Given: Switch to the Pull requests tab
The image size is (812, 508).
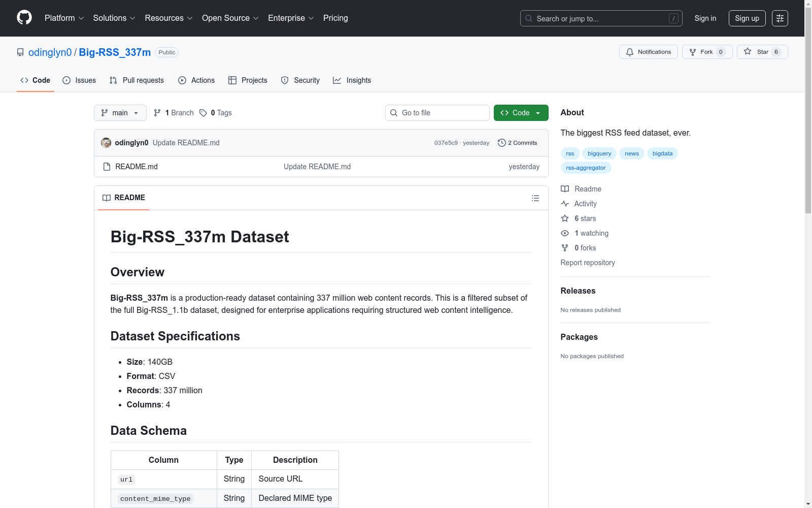Looking at the screenshot, I should [x=137, y=80].
